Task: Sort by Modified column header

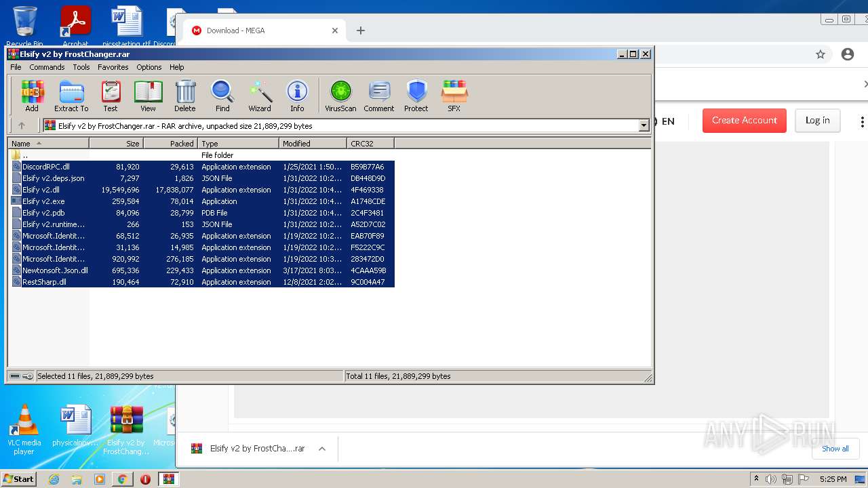Action: coord(313,144)
